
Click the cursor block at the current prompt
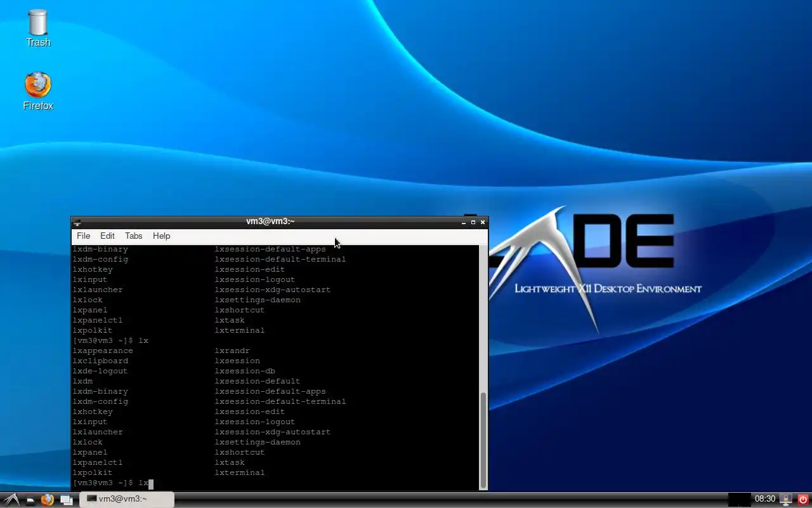coord(151,483)
